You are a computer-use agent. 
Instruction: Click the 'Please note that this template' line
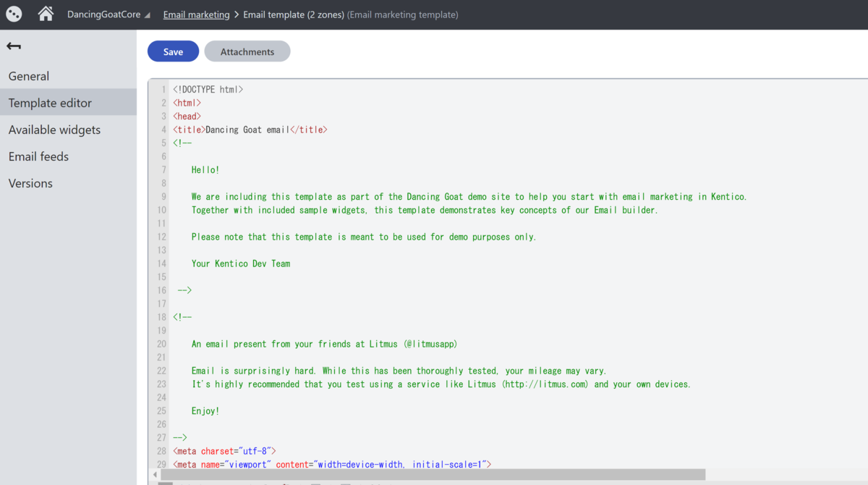(364, 237)
